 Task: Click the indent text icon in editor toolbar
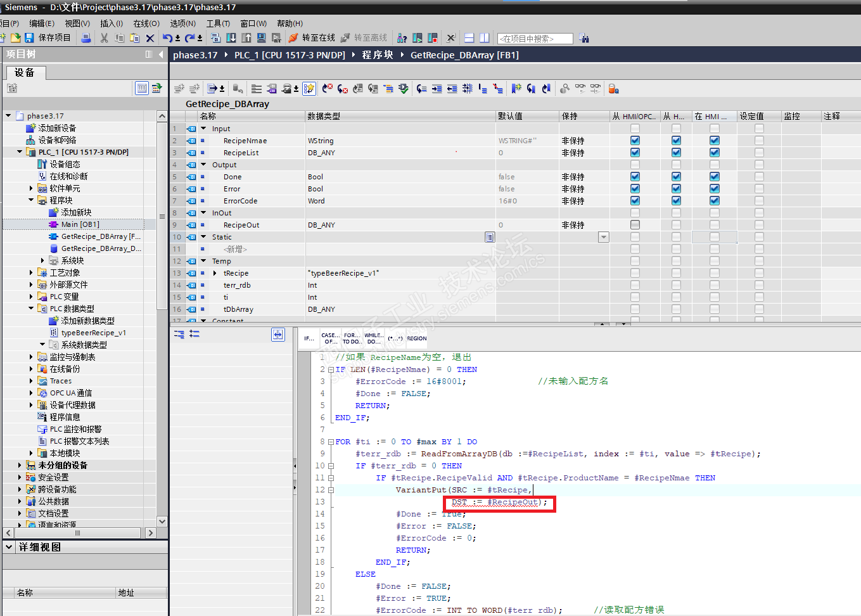(x=437, y=89)
